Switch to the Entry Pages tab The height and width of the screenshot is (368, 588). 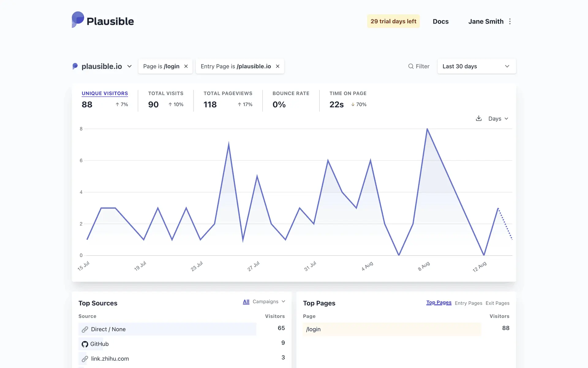pos(468,303)
